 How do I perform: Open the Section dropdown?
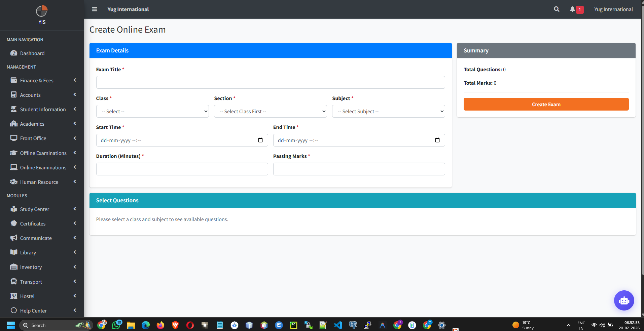click(x=270, y=111)
